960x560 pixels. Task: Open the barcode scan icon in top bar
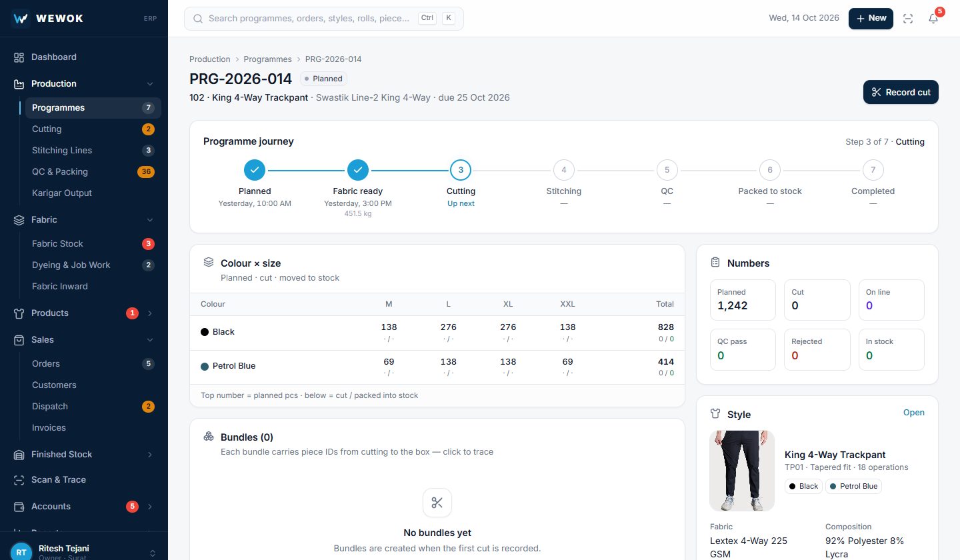pyautogui.click(x=908, y=19)
